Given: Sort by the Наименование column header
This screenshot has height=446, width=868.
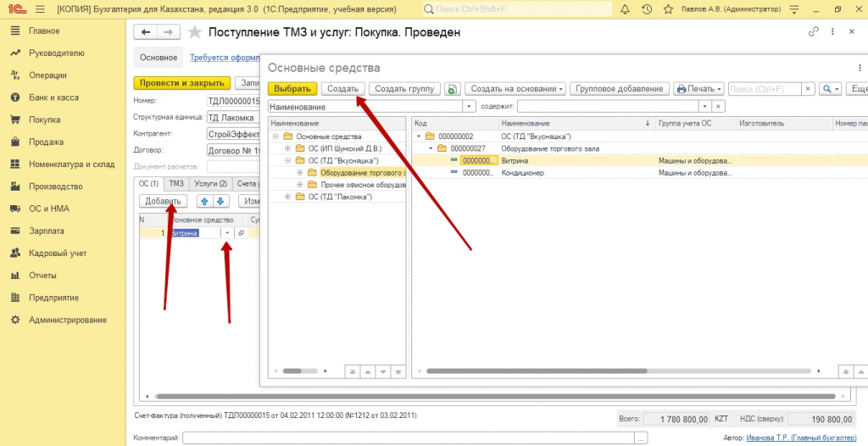Looking at the screenshot, I should [576, 124].
